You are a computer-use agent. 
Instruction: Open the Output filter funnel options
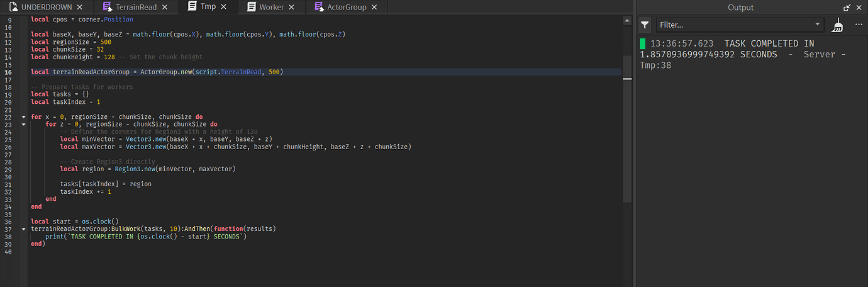point(645,25)
